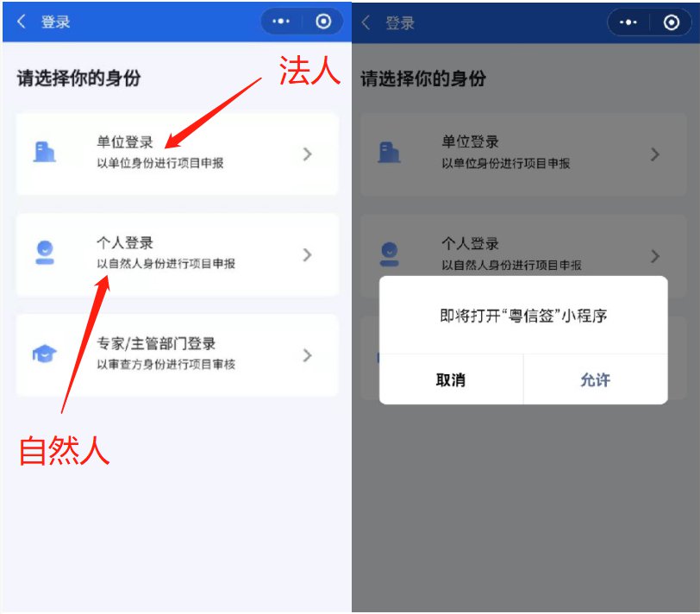Click 允许 to open 粤信签 mini program
The width and height of the screenshot is (700, 614).
[596, 380]
